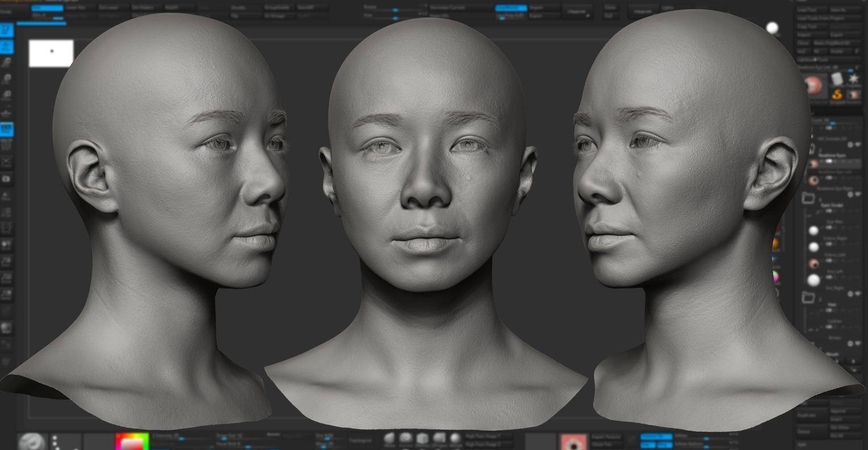Image resolution: width=868 pixels, height=450 pixels.
Task: Pick the star PolyMesh3D tool icon
Action: point(853,80)
